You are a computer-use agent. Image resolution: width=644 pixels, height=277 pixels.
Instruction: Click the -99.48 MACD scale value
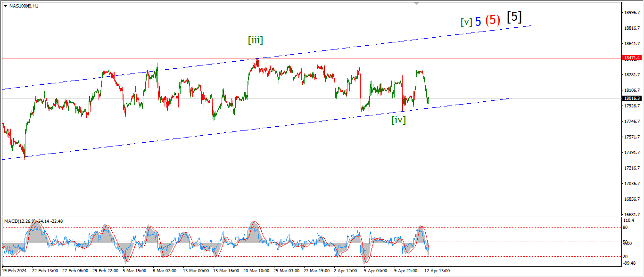(630, 263)
